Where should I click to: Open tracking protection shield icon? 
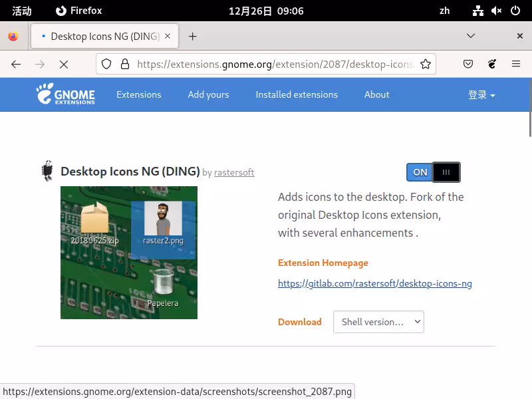(x=106, y=64)
